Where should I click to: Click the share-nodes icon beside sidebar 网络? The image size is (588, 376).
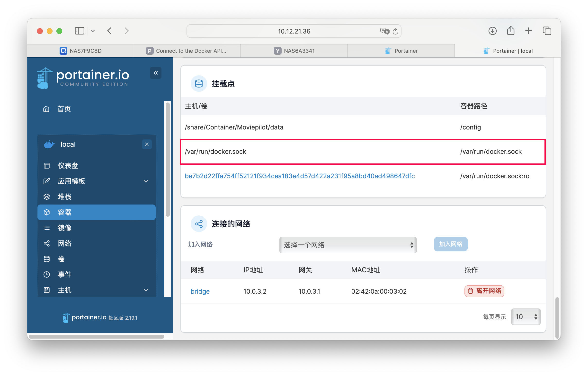click(x=46, y=243)
